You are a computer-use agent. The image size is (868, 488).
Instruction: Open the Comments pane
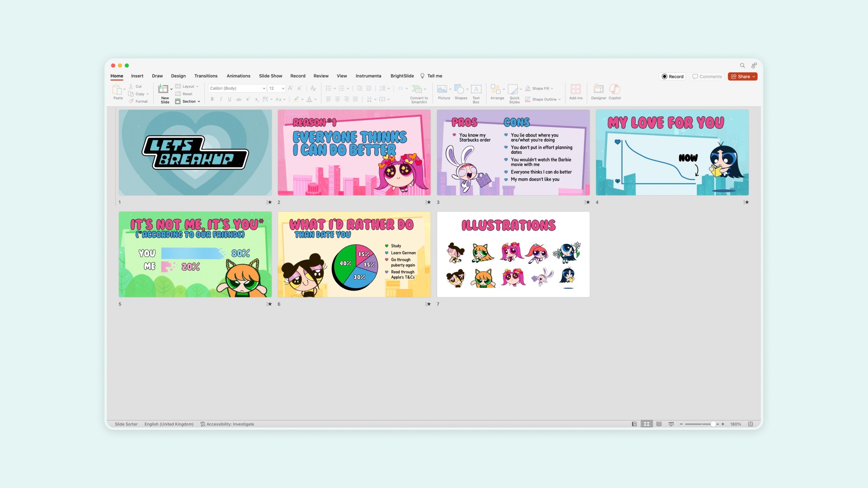[x=707, y=77]
